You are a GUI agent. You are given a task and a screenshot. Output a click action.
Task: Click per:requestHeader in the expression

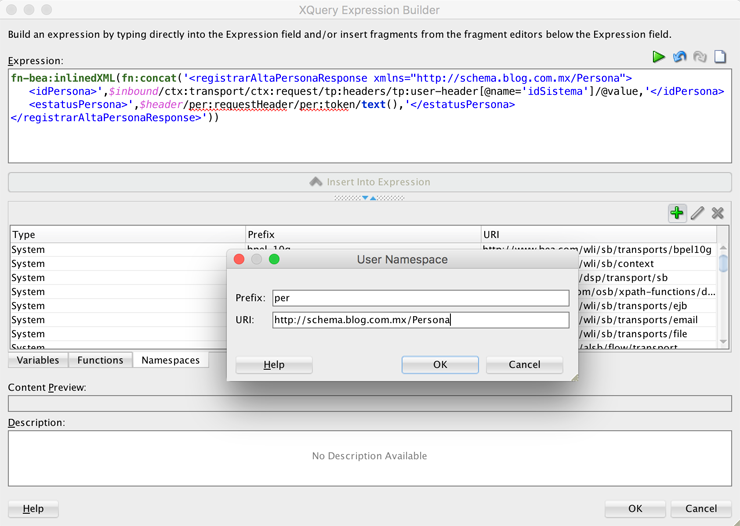click(x=238, y=104)
